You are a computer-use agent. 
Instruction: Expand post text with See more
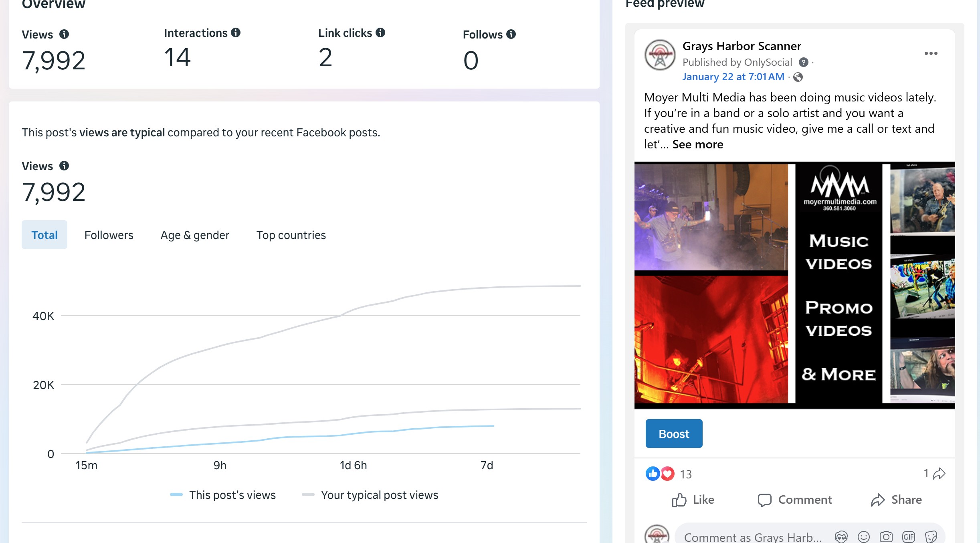click(x=697, y=144)
